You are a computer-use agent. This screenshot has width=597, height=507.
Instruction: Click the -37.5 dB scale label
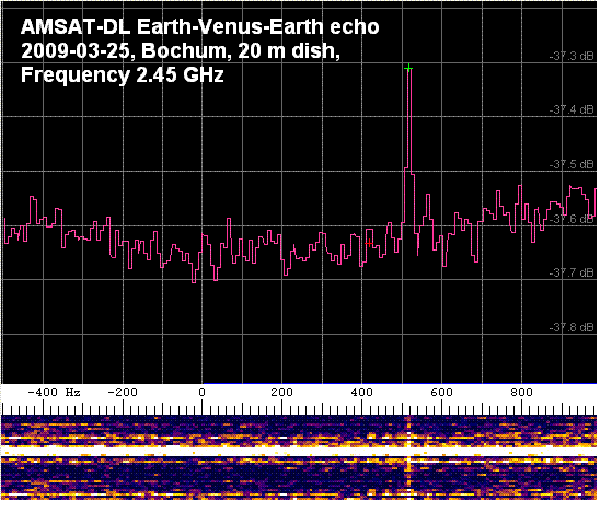pyautogui.click(x=571, y=164)
